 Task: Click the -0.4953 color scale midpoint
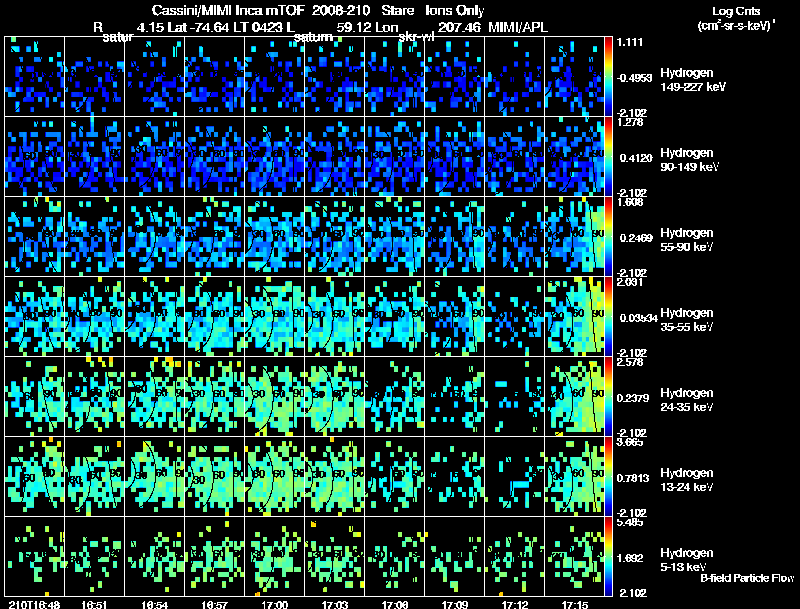pyautogui.click(x=634, y=78)
